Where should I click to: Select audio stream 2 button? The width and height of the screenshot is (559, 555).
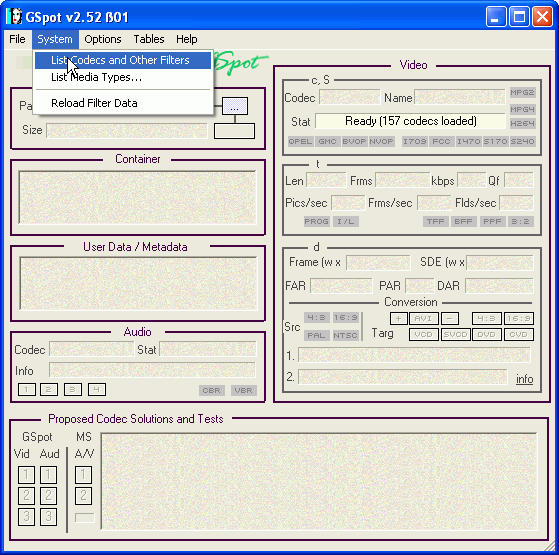[49, 390]
